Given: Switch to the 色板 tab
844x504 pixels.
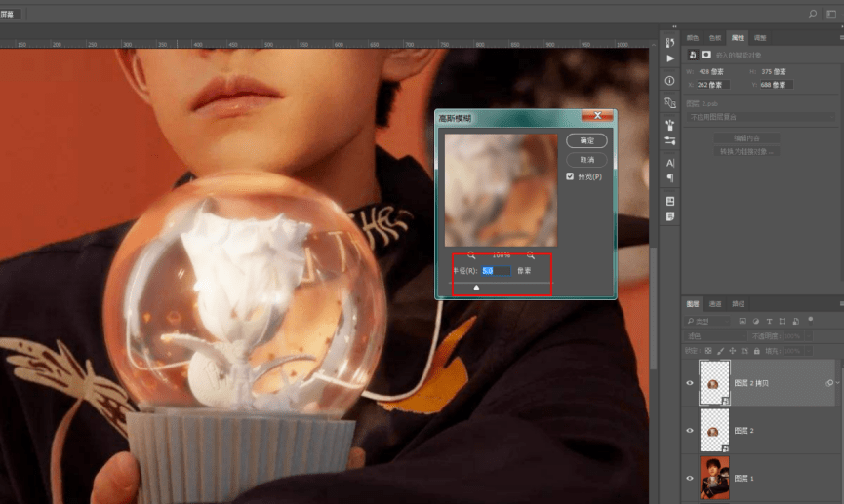Looking at the screenshot, I should [x=715, y=38].
